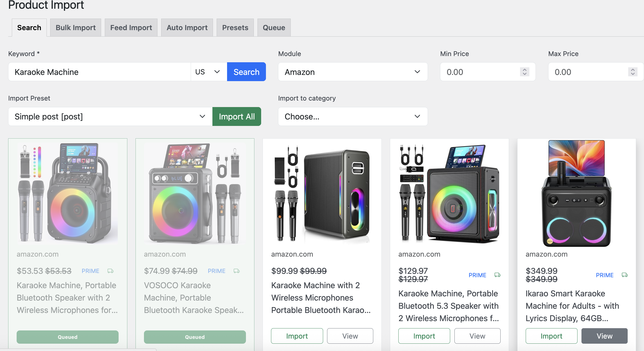
Task: Open the US country dropdown
Action: click(208, 72)
